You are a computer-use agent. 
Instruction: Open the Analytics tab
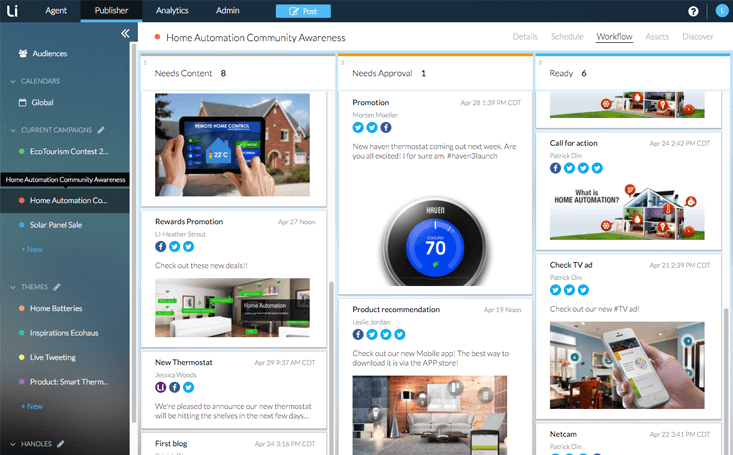coord(172,10)
